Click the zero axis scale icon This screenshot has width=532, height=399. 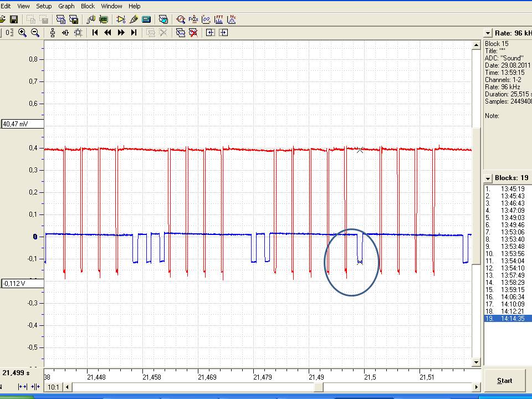9,33
